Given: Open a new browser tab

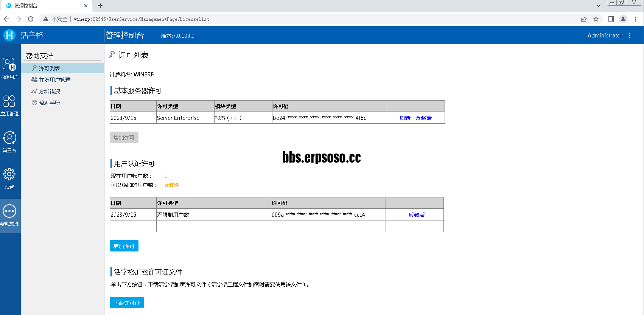Looking at the screenshot, I should pos(100,6).
